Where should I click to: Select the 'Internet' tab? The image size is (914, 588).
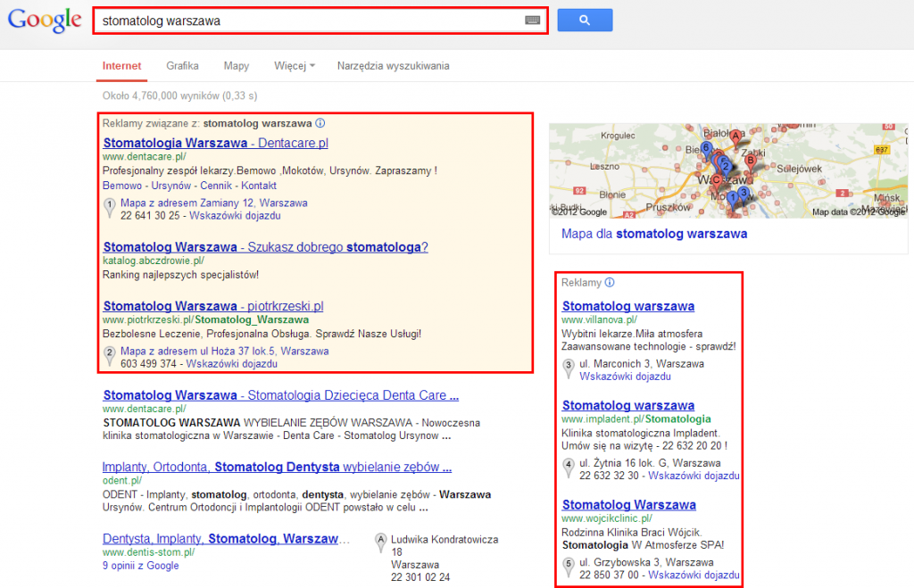pyautogui.click(x=121, y=66)
